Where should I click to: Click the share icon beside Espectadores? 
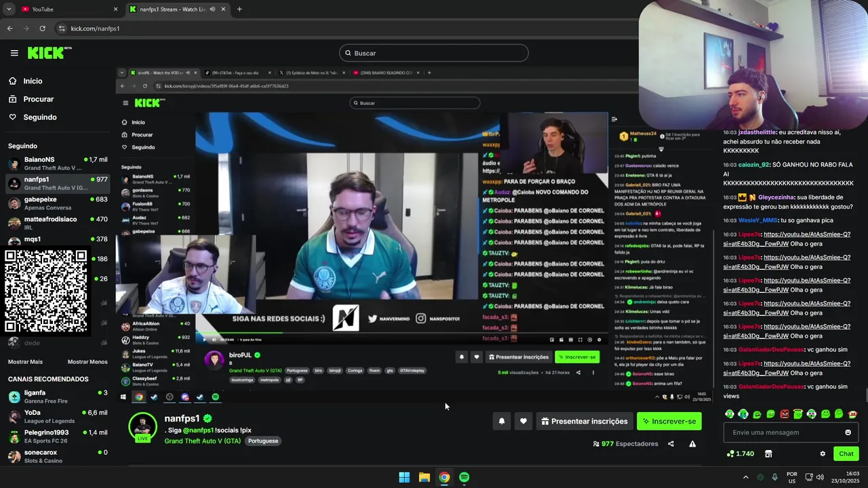pos(671,444)
